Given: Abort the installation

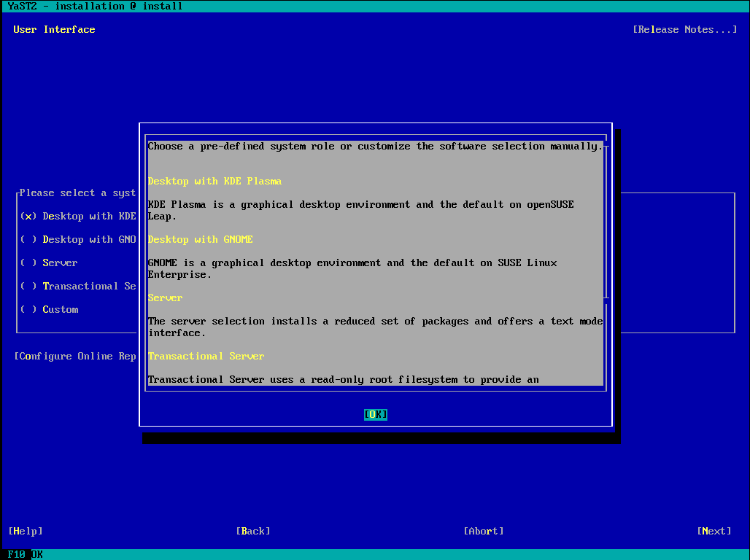Looking at the screenshot, I should pos(484,532).
